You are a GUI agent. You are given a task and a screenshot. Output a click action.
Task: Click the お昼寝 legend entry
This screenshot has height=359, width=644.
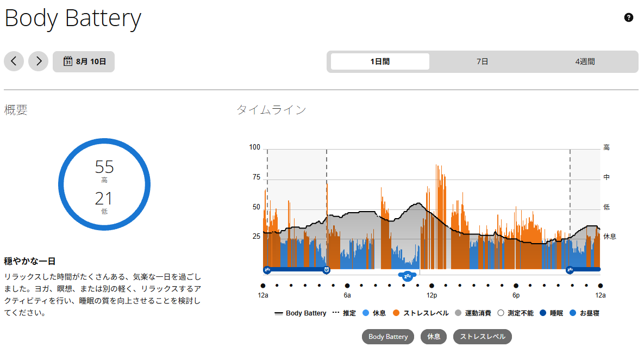click(x=584, y=313)
